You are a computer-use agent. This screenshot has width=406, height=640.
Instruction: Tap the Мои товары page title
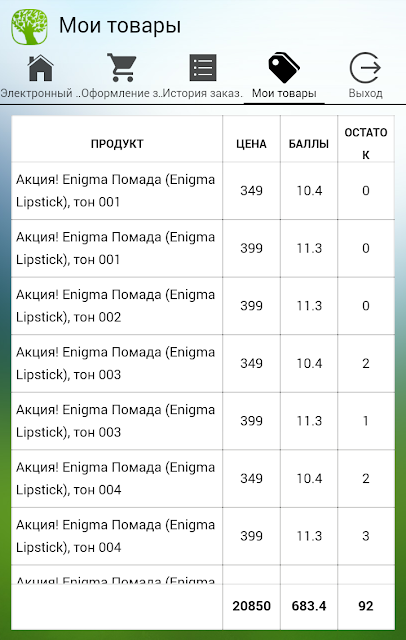pyautogui.click(x=120, y=25)
